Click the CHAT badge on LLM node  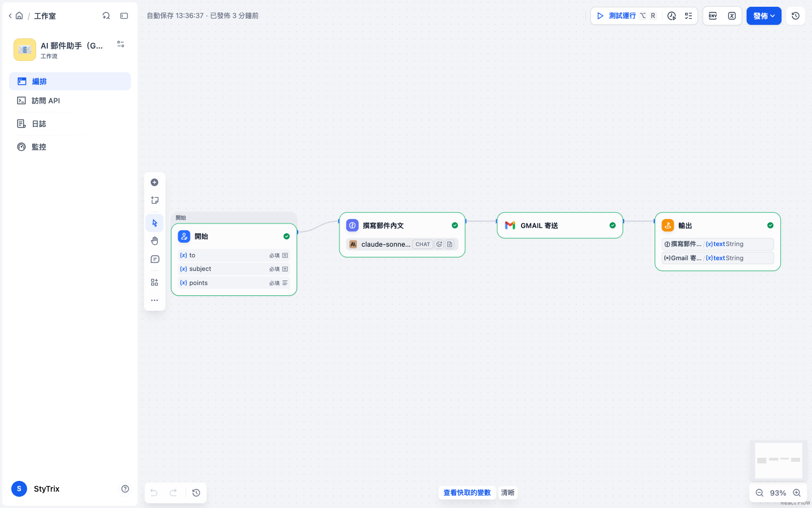423,244
